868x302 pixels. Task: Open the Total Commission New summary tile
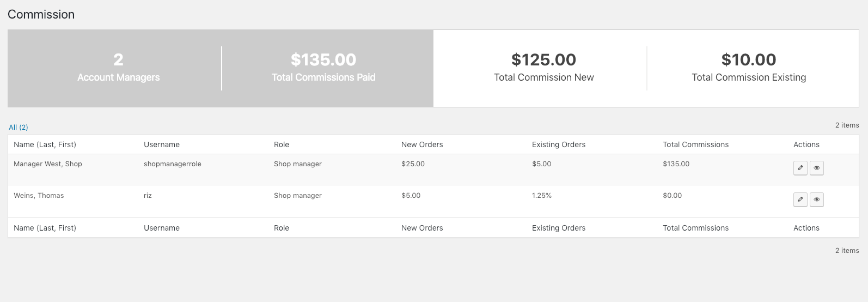tap(543, 68)
